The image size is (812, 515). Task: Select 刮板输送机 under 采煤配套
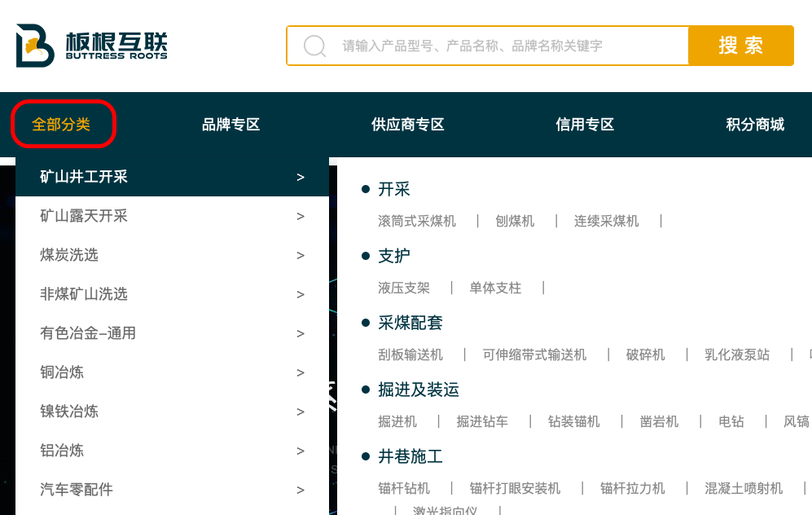(x=410, y=354)
